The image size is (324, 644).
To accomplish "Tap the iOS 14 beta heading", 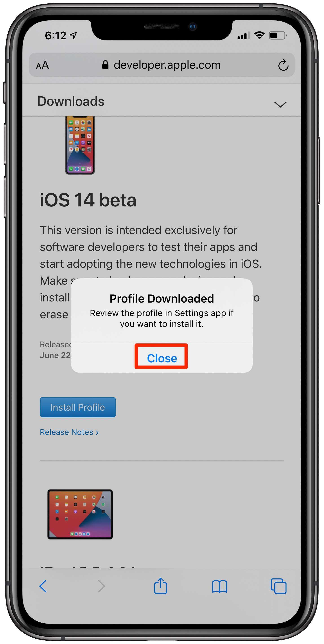I will coord(88,200).
